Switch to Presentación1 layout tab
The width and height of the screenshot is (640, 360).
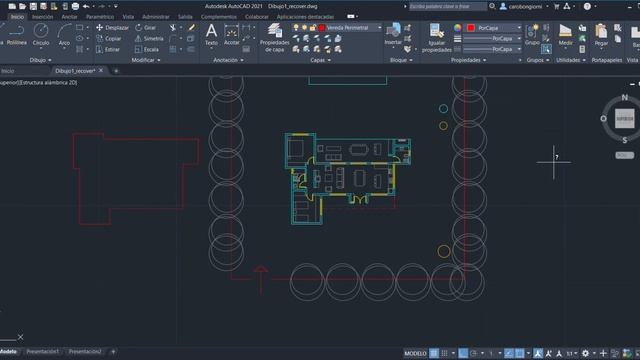(42, 351)
